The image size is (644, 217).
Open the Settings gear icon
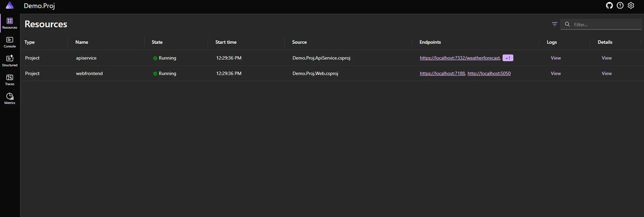tap(631, 5)
